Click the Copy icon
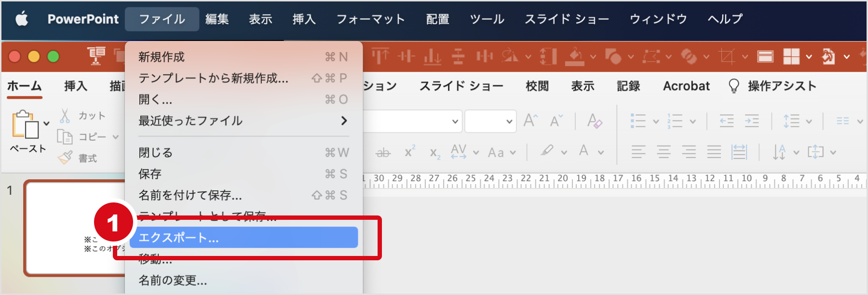 click(x=65, y=137)
